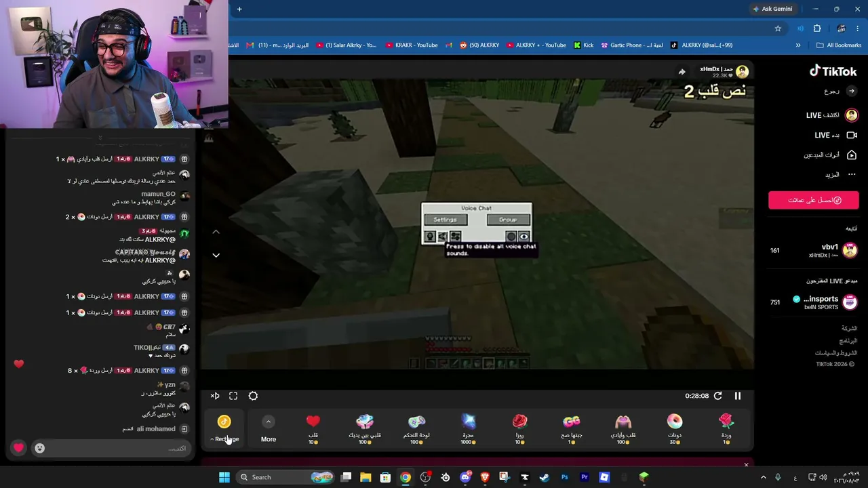Send the دونات donut gift
Image resolution: width=868 pixels, height=488 pixels.
point(675,429)
